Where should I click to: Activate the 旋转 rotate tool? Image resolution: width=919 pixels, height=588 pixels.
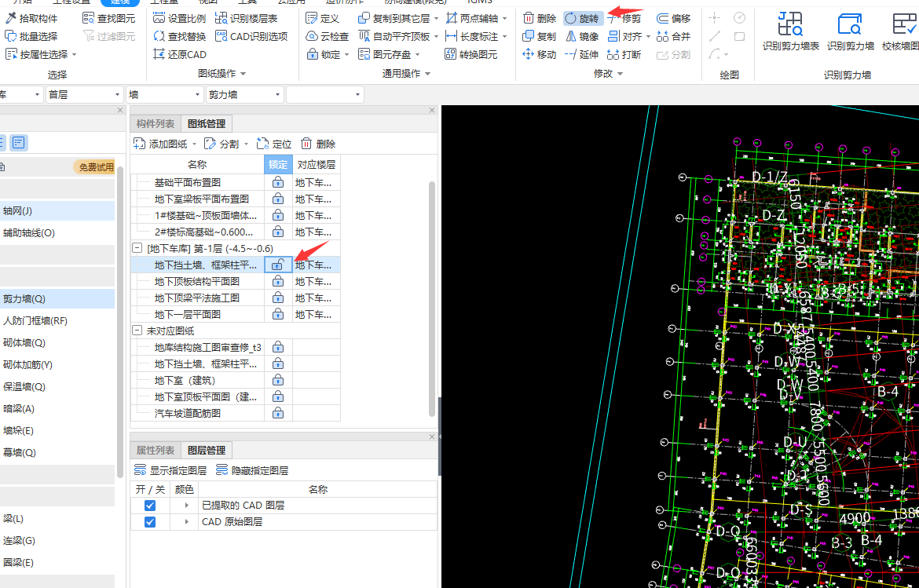tap(582, 18)
